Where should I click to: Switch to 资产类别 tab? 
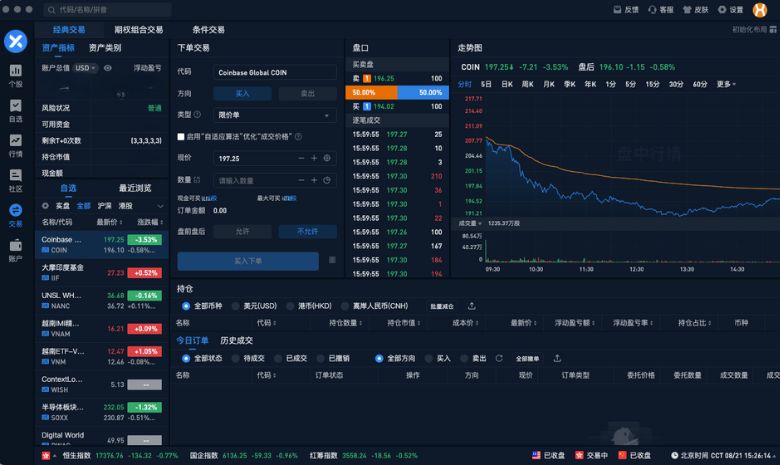coord(105,48)
